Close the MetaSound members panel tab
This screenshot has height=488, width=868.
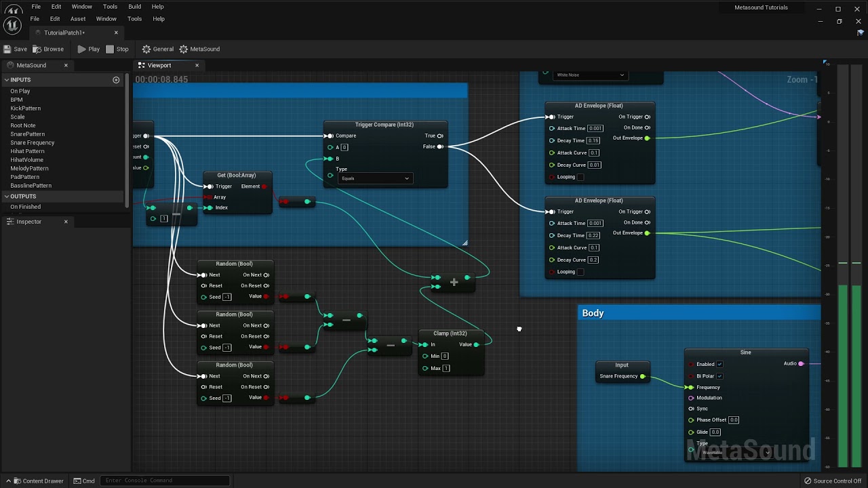click(66, 65)
